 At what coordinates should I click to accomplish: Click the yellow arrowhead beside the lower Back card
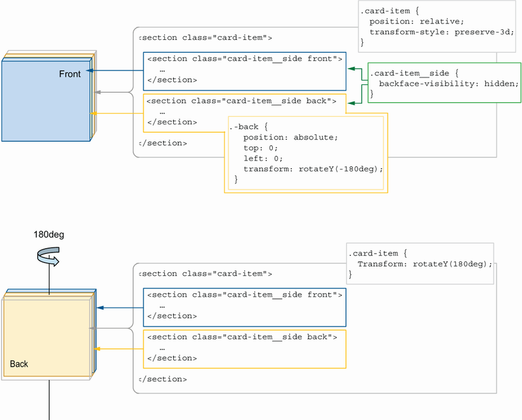[x=97, y=348]
